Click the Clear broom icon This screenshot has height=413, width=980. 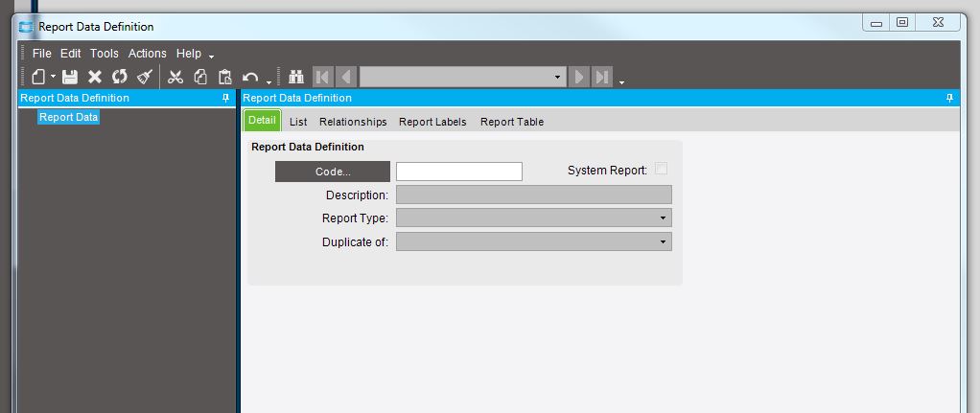[x=145, y=77]
